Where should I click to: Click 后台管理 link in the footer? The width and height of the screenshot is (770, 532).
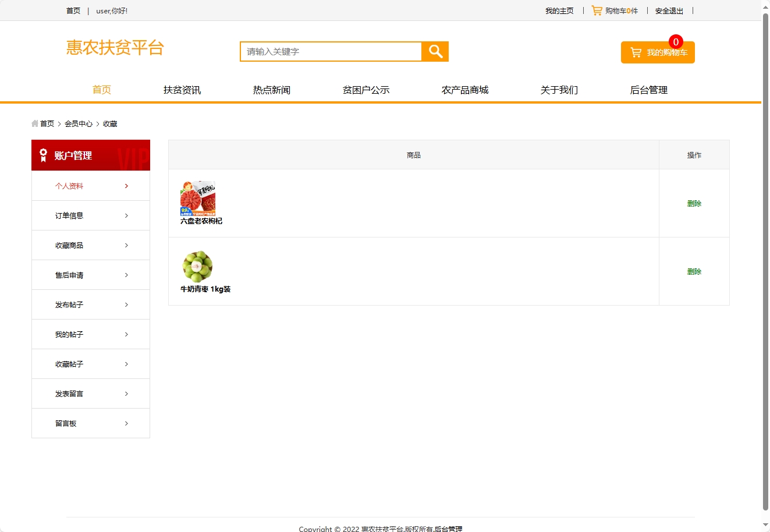[x=448, y=529]
